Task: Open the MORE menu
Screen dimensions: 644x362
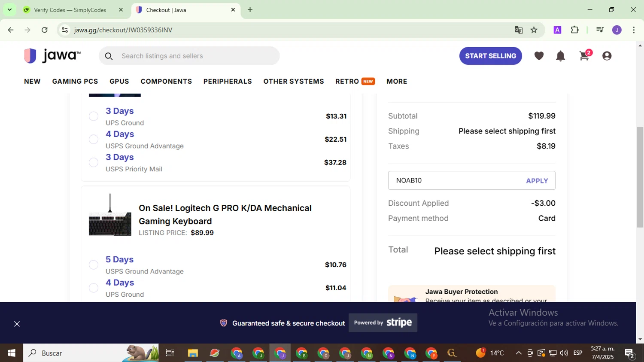Action: pos(397,81)
